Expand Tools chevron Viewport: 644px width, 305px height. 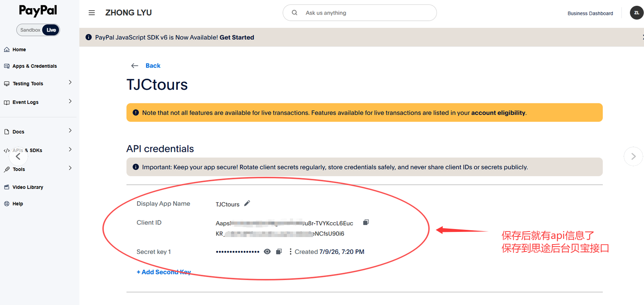coord(70,168)
